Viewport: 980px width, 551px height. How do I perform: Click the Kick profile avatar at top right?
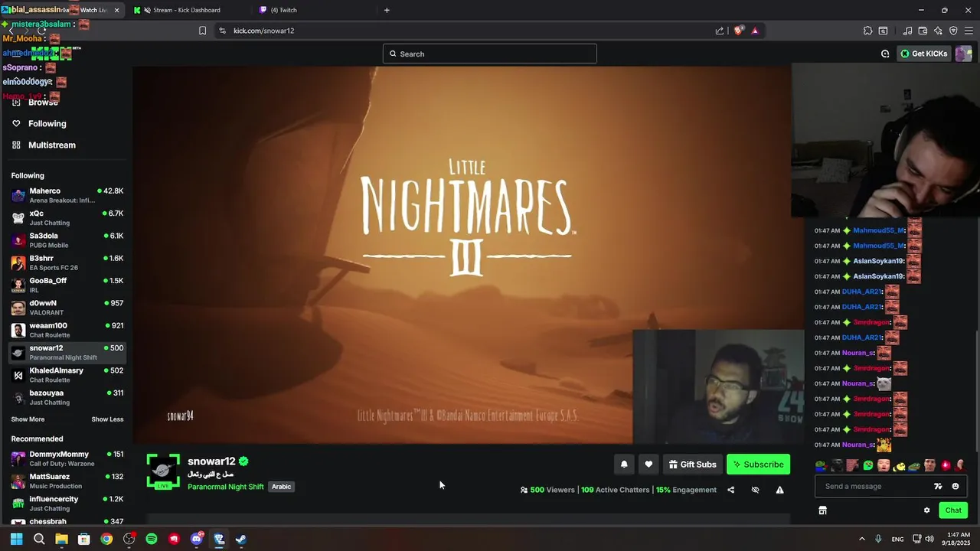[x=963, y=54]
